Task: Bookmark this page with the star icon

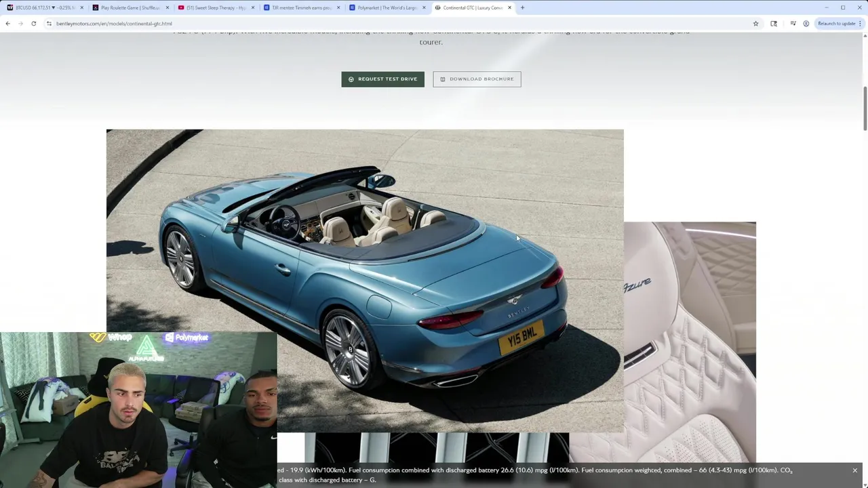Action: pyautogui.click(x=755, y=23)
